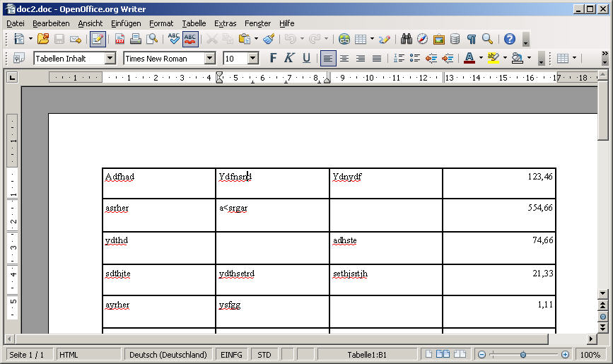
Task: Expand the Times New Roman font dropdown
Action: click(x=209, y=59)
